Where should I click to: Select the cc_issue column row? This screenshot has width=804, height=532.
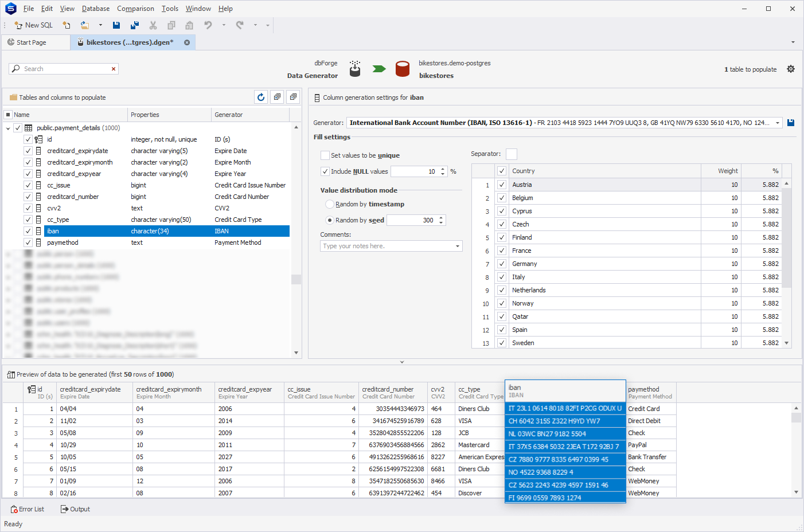(x=166, y=185)
